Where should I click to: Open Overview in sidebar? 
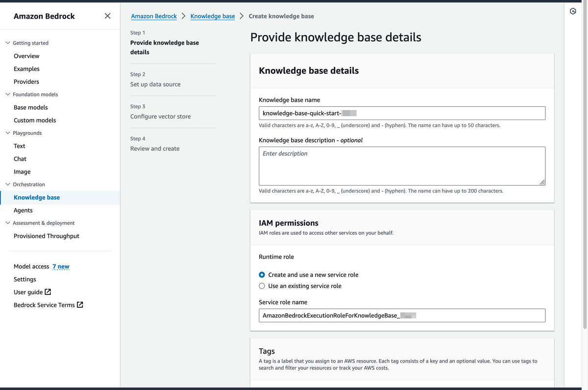tap(26, 56)
